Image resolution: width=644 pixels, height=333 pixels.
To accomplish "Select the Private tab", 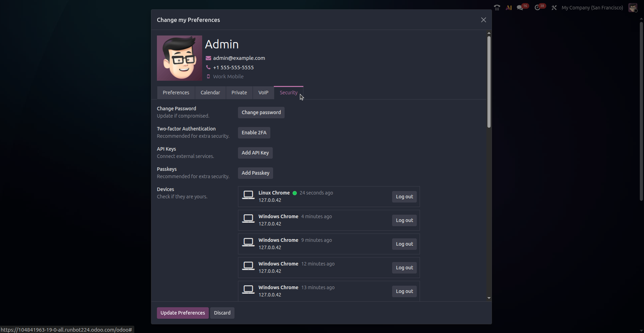I will point(239,92).
